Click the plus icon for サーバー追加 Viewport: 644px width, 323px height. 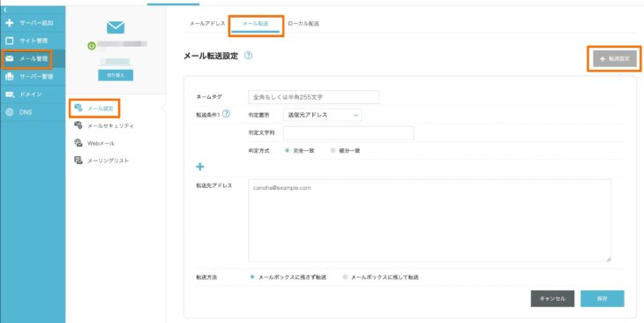click(10, 23)
